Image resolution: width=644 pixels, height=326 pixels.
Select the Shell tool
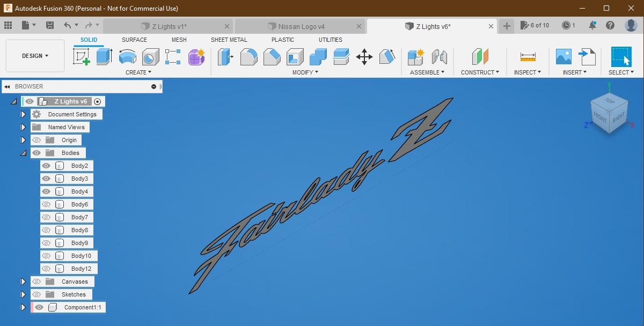[295, 56]
